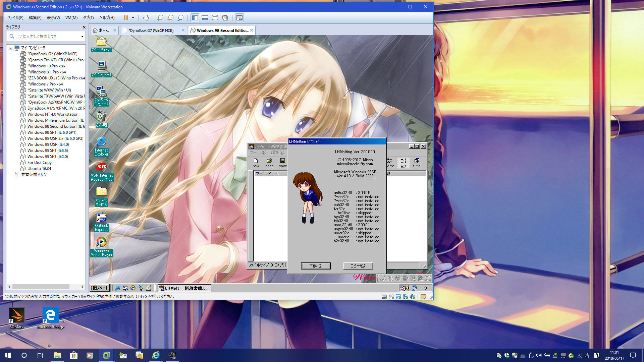Open the library search filter dropdown arrow

(x=82, y=36)
